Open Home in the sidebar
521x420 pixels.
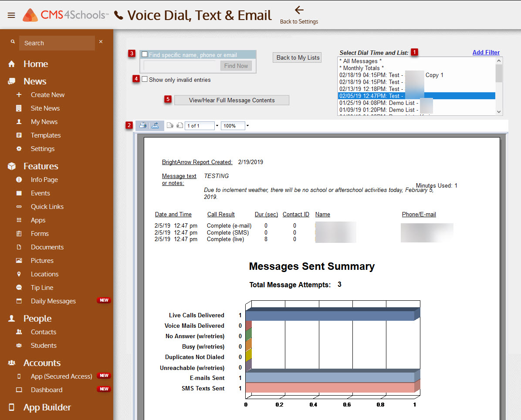click(36, 64)
